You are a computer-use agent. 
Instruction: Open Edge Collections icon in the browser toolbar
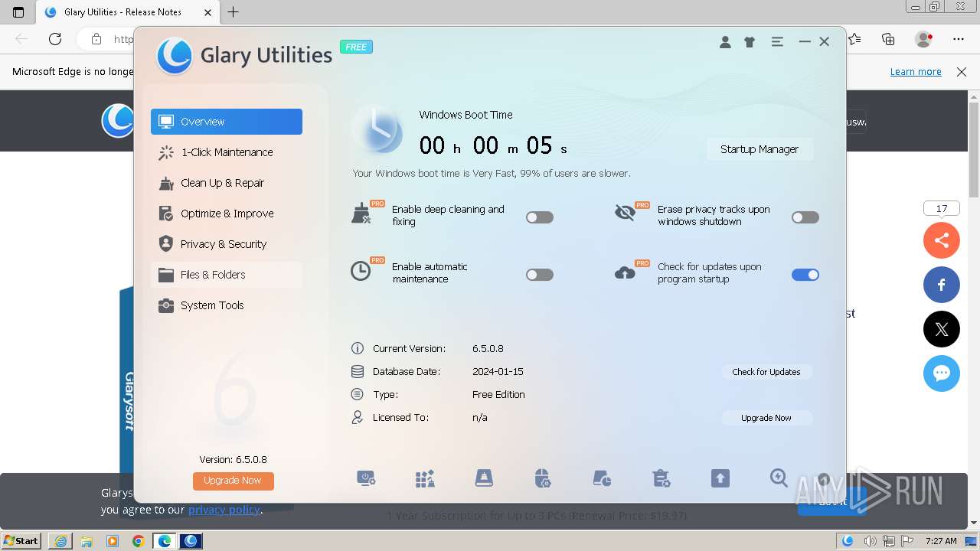(888, 39)
